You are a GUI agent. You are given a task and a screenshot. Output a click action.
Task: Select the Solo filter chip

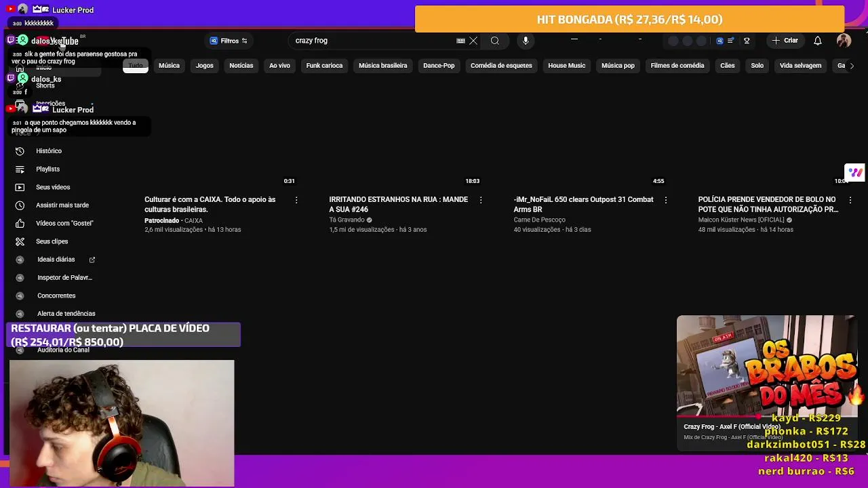coord(757,66)
